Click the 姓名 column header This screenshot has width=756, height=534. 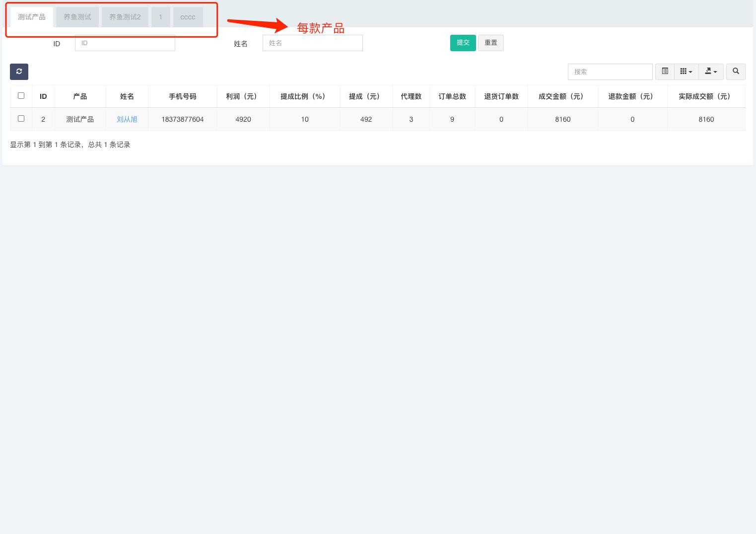coord(127,96)
